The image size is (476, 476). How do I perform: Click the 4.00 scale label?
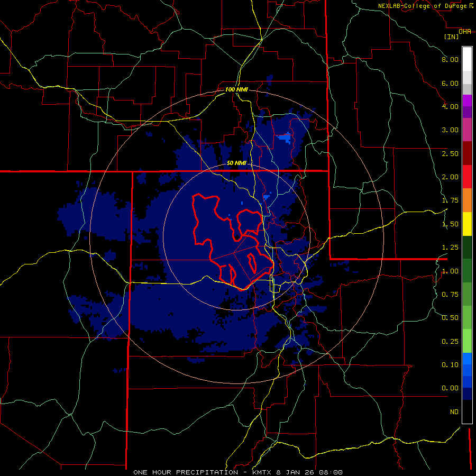tap(450, 106)
